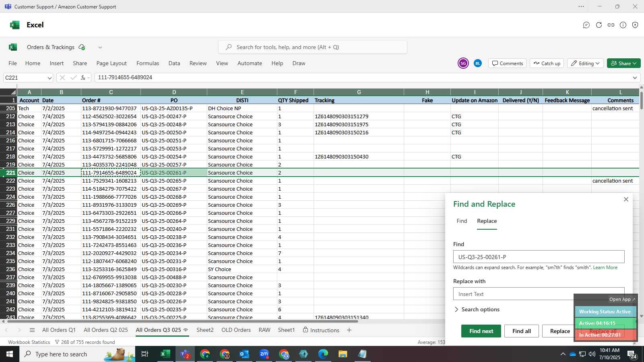The width and height of the screenshot is (644, 362).
Task: Open Microsoft Edge from the taskbar
Action: [x=323, y=354]
